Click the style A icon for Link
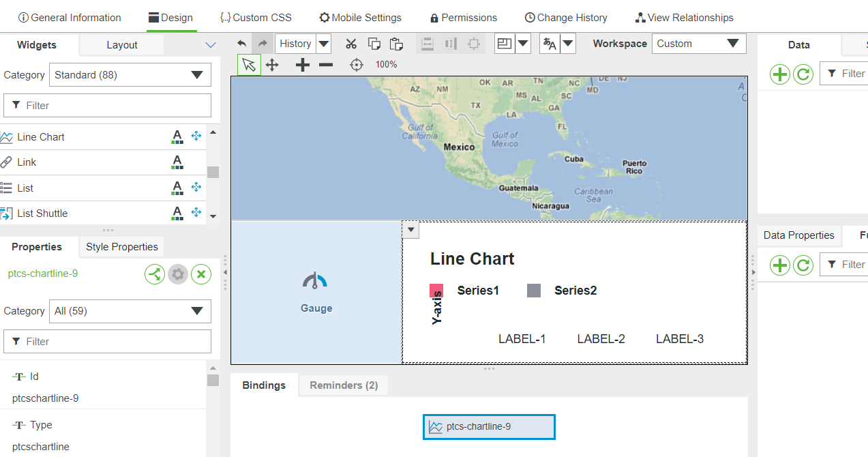The image size is (868, 457). click(x=177, y=162)
